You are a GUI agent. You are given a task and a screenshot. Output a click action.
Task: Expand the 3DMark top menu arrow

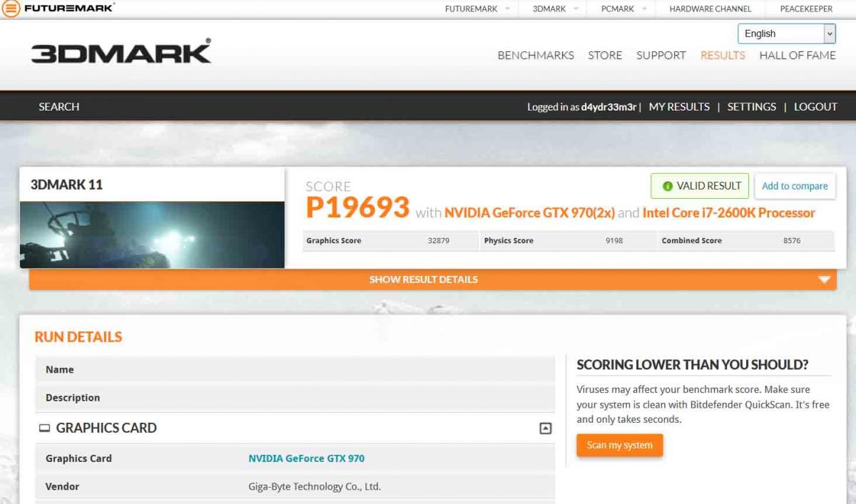click(x=576, y=9)
